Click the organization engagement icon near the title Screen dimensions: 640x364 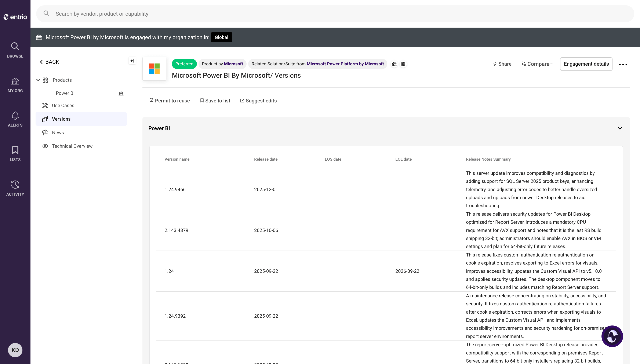click(394, 64)
